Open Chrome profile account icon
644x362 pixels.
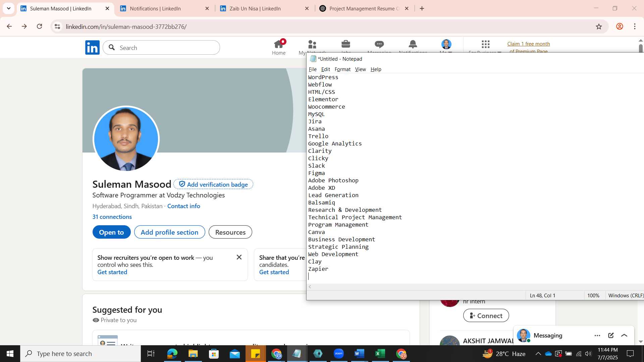(620, 26)
